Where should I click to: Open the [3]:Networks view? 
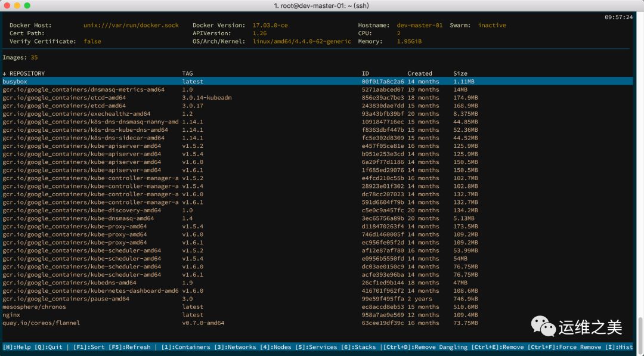(x=235, y=347)
